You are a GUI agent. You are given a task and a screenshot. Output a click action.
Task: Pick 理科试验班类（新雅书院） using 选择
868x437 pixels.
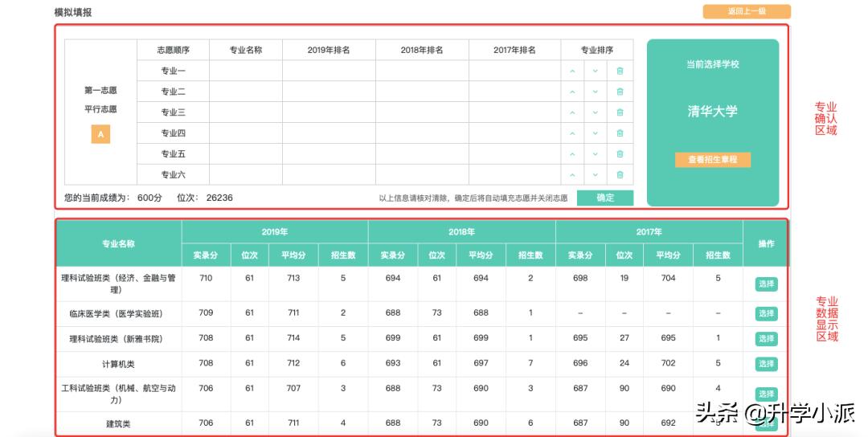pyautogui.click(x=766, y=338)
